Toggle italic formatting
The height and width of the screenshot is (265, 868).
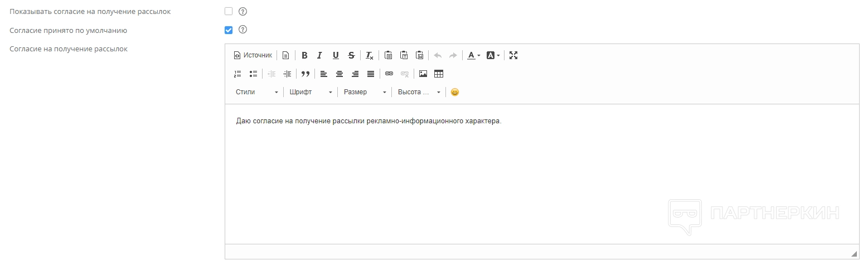(319, 55)
